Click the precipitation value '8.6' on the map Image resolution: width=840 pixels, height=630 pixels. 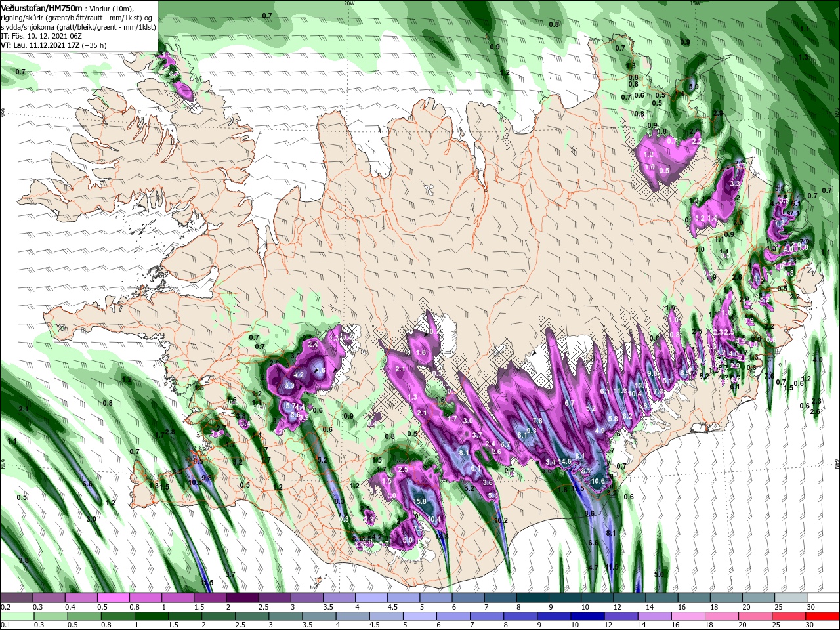589,513
